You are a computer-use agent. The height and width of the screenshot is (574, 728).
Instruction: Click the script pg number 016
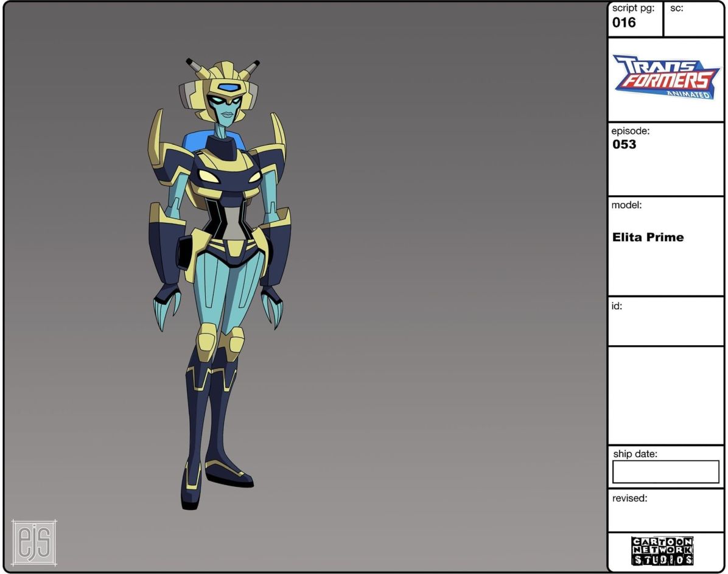[x=624, y=23]
